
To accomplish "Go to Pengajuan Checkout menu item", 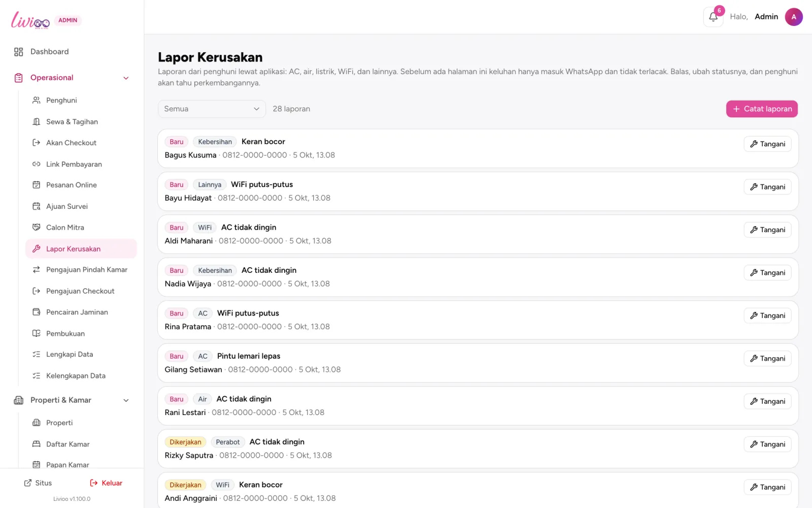I will point(81,291).
